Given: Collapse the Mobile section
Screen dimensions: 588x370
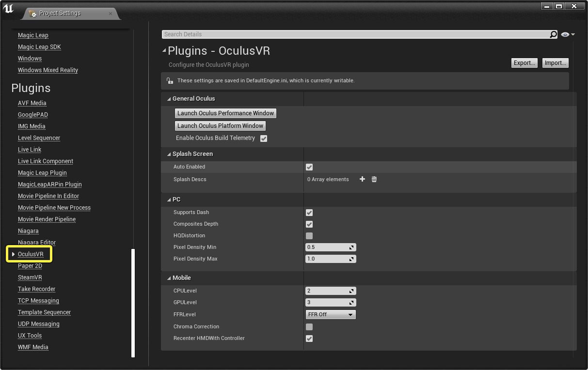Looking at the screenshot, I should 169,278.
